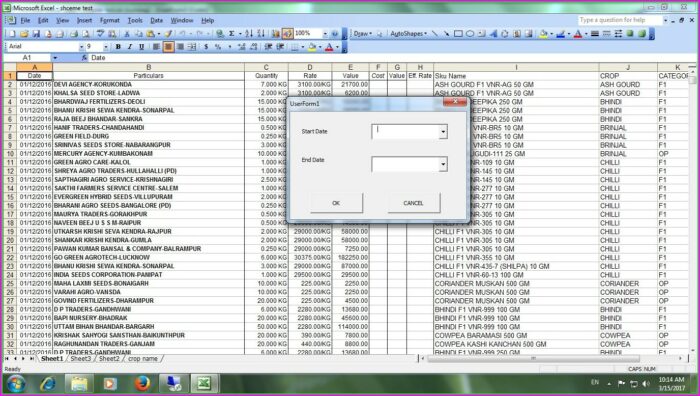The width and height of the screenshot is (700, 396).
Task: Switch to the Sheet2 tab
Action: 109,358
